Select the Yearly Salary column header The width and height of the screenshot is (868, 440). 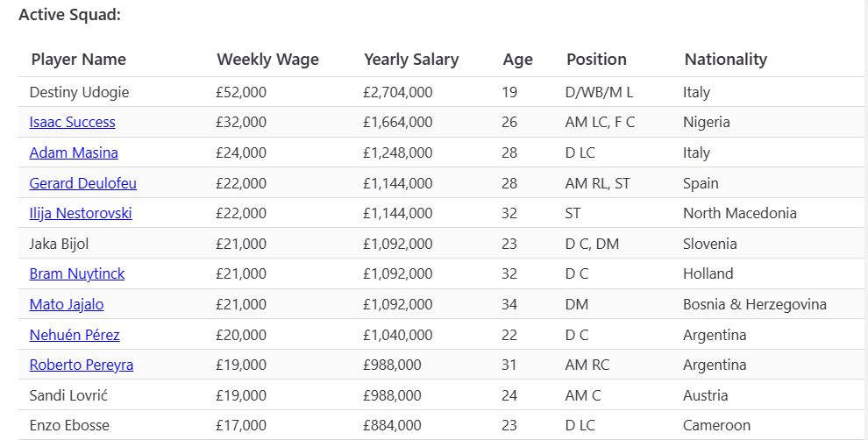tap(411, 60)
